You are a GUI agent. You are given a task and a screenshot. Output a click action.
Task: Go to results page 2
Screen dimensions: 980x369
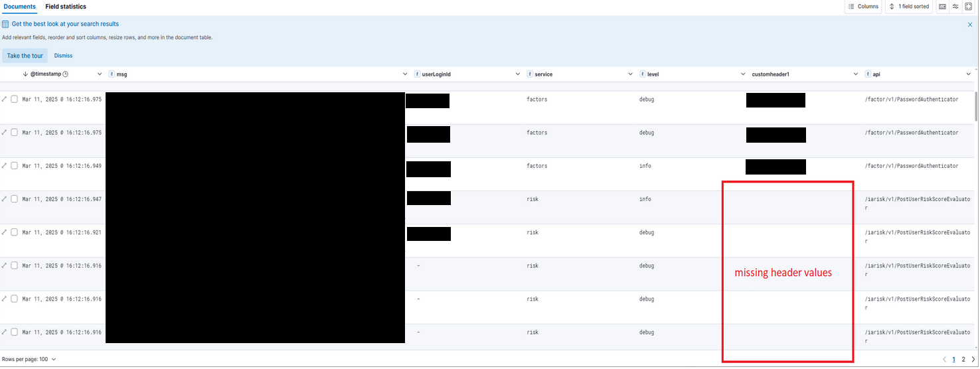coord(963,359)
